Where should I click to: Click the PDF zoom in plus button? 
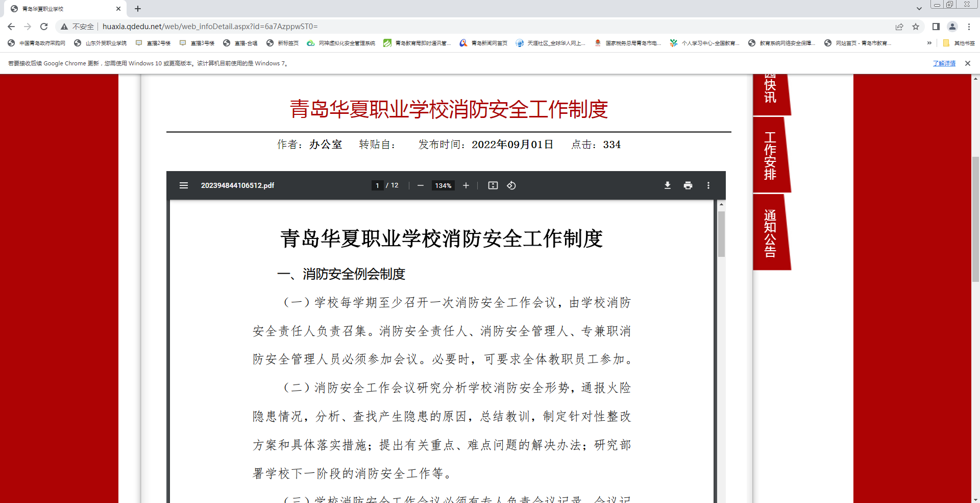pos(466,185)
